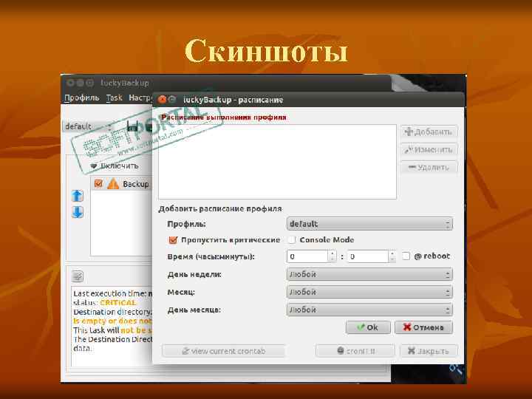Increase minutes with the stepper arrow

click(392, 253)
